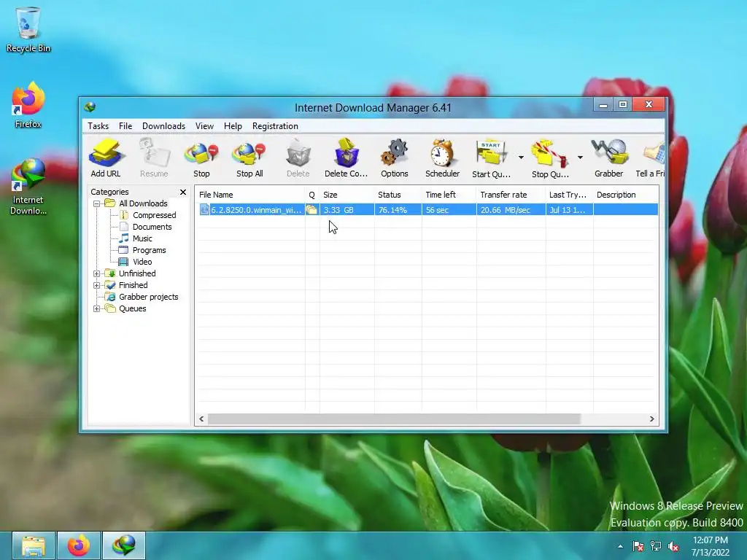Show hidden tray icons arrow

pos(620,546)
